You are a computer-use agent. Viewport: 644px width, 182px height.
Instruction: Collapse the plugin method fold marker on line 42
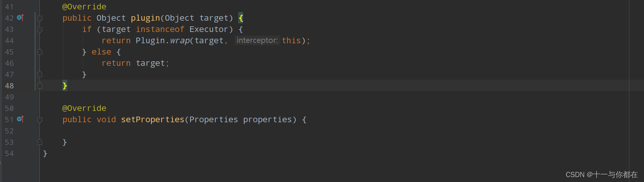pyautogui.click(x=40, y=18)
